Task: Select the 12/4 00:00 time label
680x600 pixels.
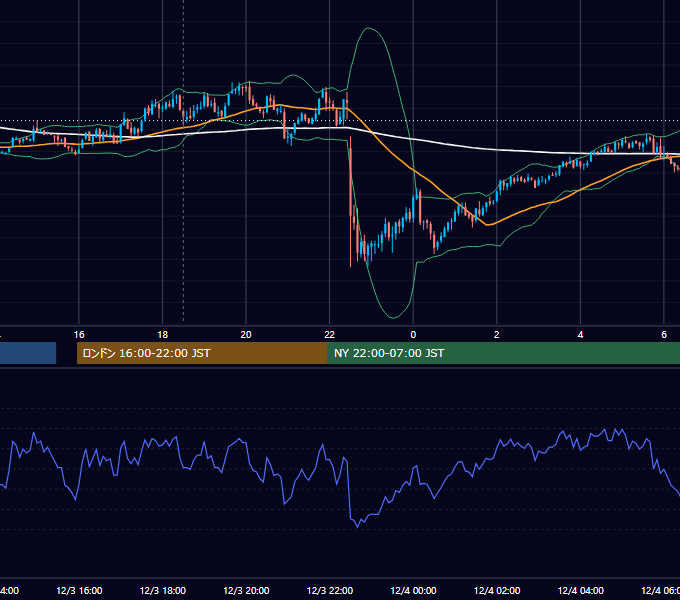Action: [413, 590]
